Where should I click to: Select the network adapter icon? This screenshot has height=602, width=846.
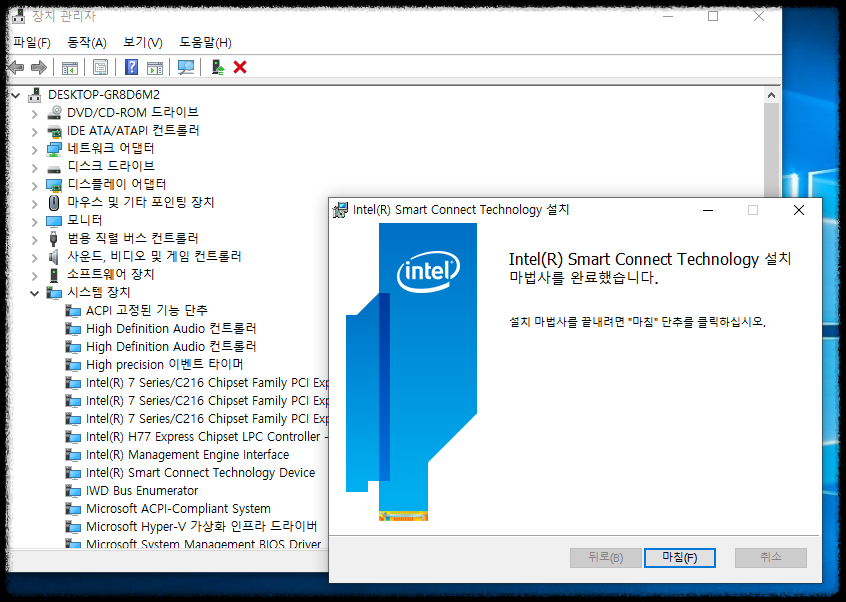point(54,149)
